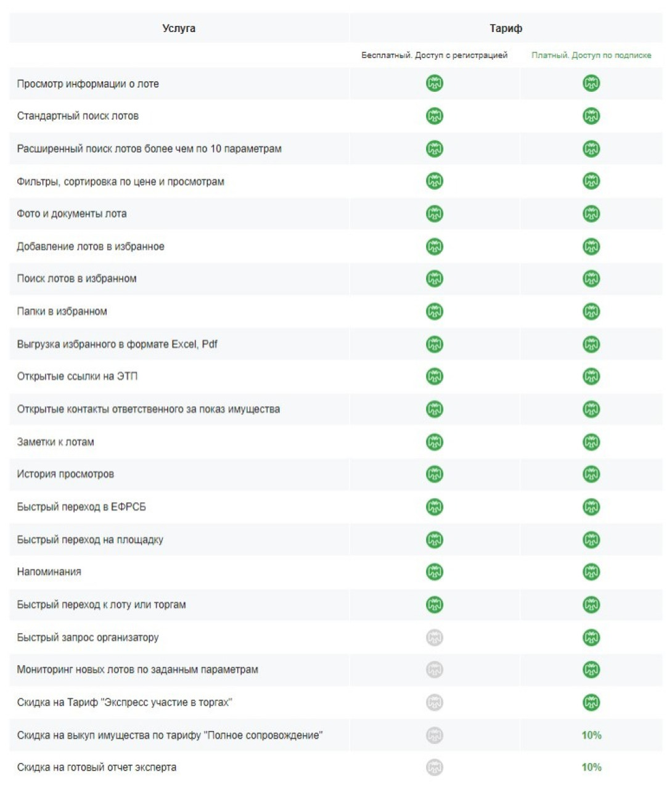Click free-tariff icon for Открытые ссылки на ЭТП
672x789 pixels.
435,377
